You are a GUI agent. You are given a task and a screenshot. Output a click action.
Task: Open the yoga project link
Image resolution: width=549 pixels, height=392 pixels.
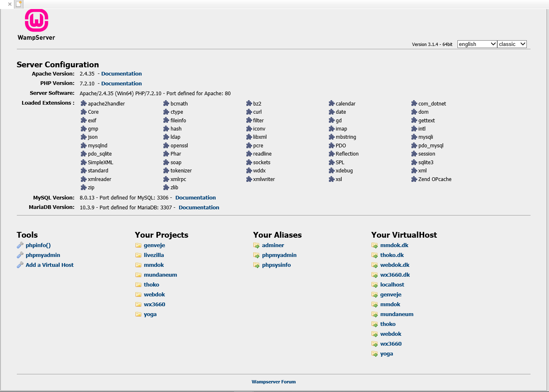tap(150, 314)
